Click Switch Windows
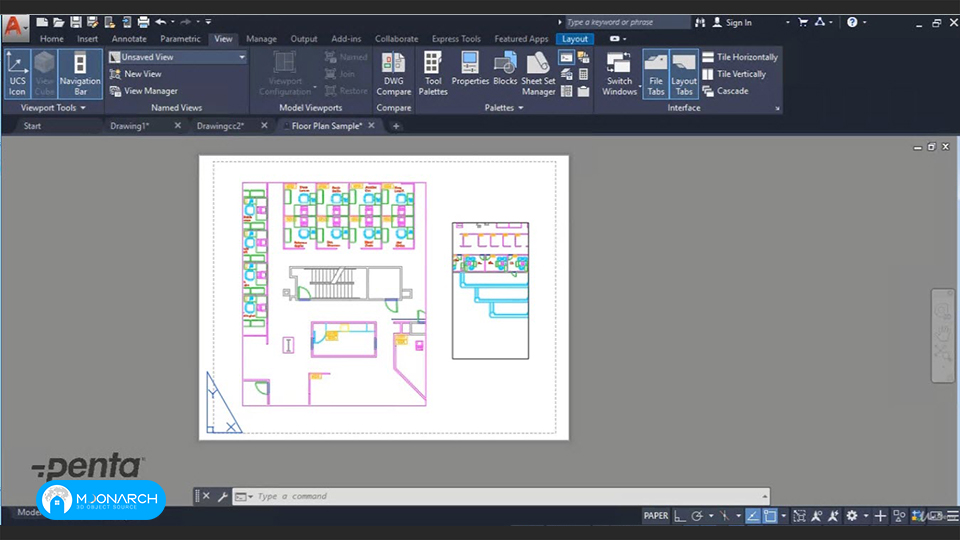Viewport: 960px width, 540px height. [x=620, y=73]
